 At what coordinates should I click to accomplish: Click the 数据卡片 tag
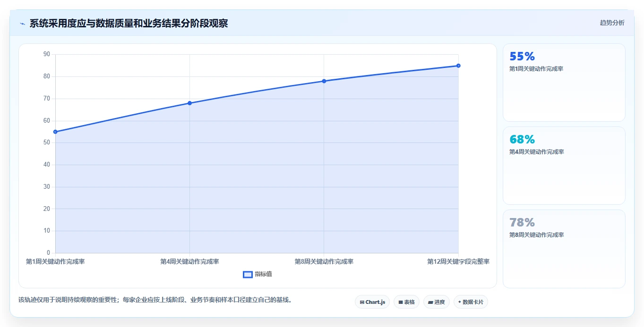click(471, 302)
